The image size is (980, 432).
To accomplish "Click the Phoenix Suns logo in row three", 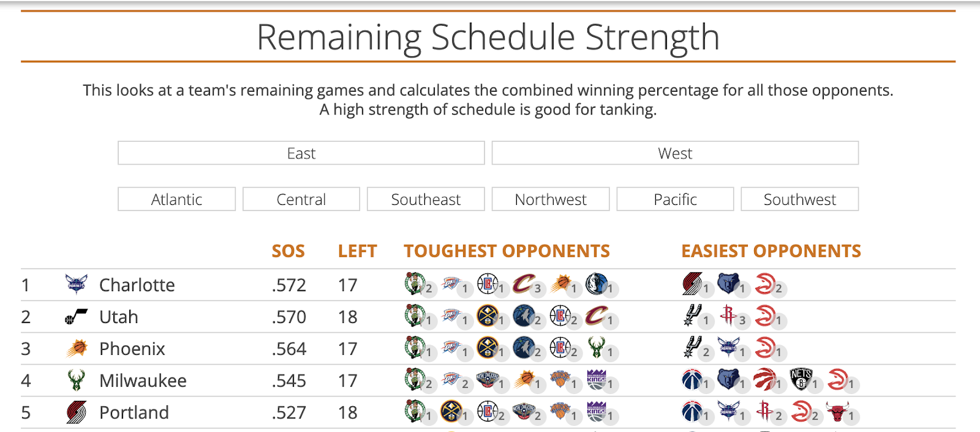I will (x=77, y=349).
